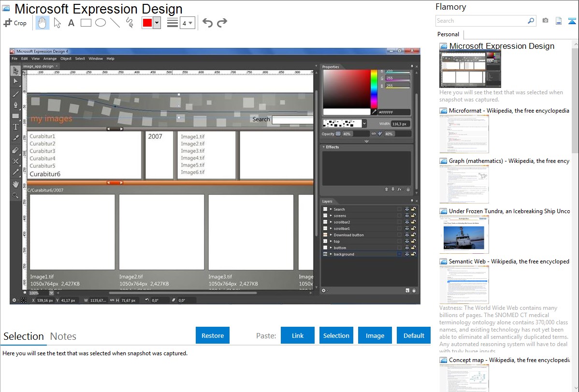Select the freehand scribble tool

pyautogui.click(x=130, y=23)
